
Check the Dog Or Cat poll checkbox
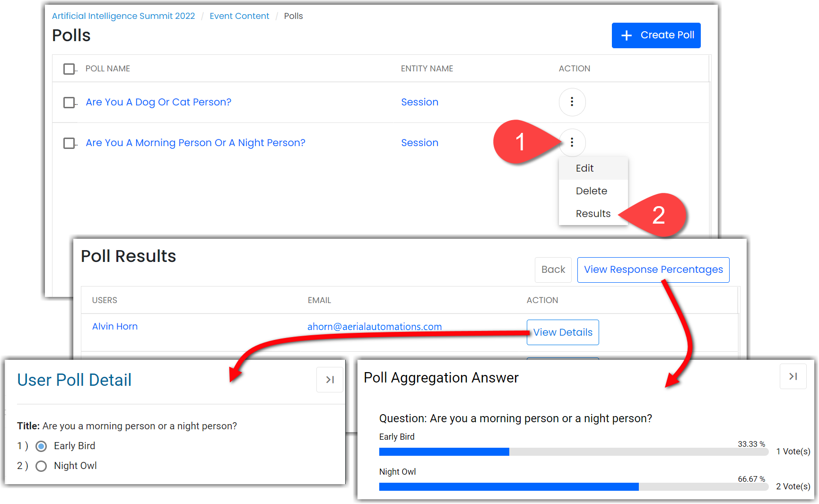tap(69, 103)
